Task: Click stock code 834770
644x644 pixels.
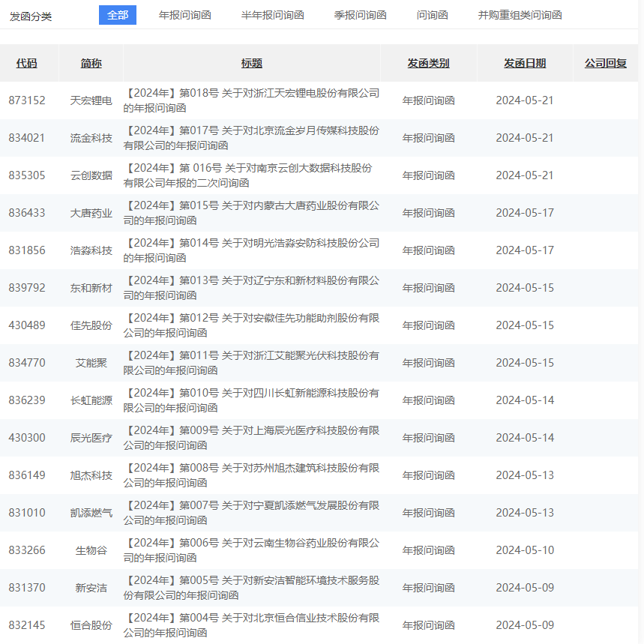Action: click(x=27, y=363)
